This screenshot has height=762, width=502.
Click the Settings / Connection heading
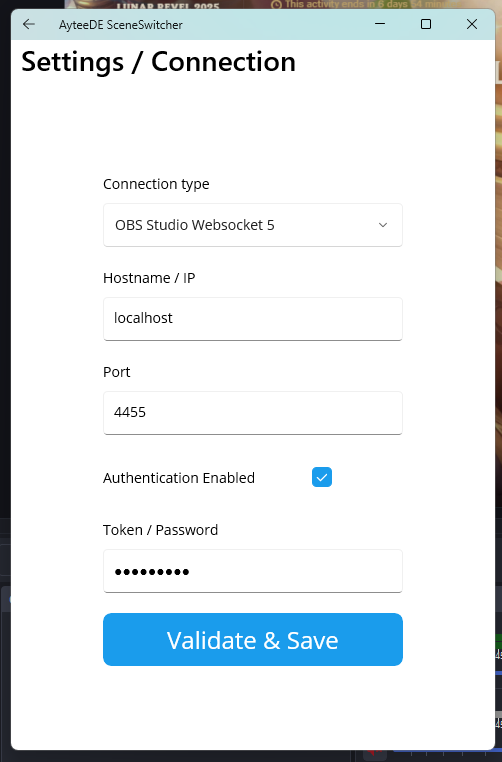pyautogui.click(x=158, y=62)
